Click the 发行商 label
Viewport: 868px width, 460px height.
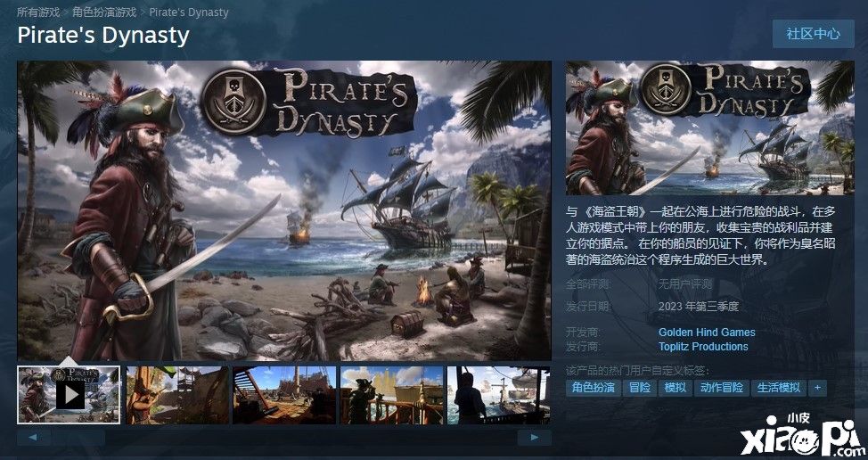click(x=582, y=347)
